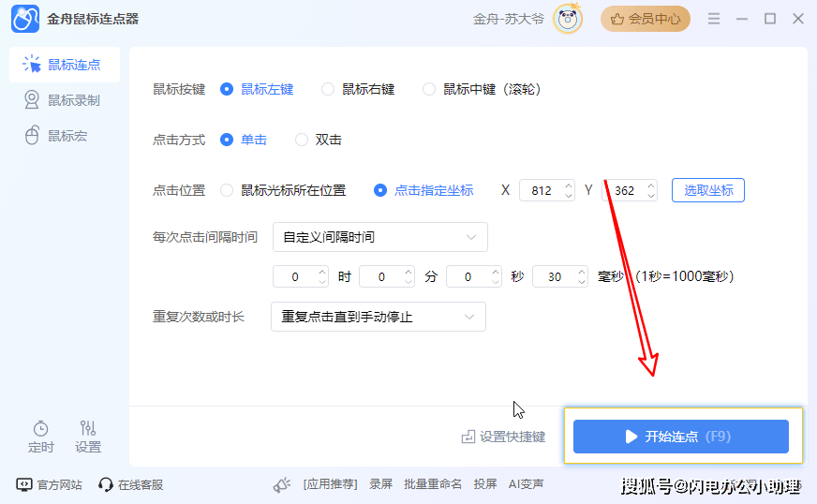Image resolution: width=817 pixels, height=504 pixels.
Task: Switch to the 鼠标连点 tab
Action: [x=65, y=65]
